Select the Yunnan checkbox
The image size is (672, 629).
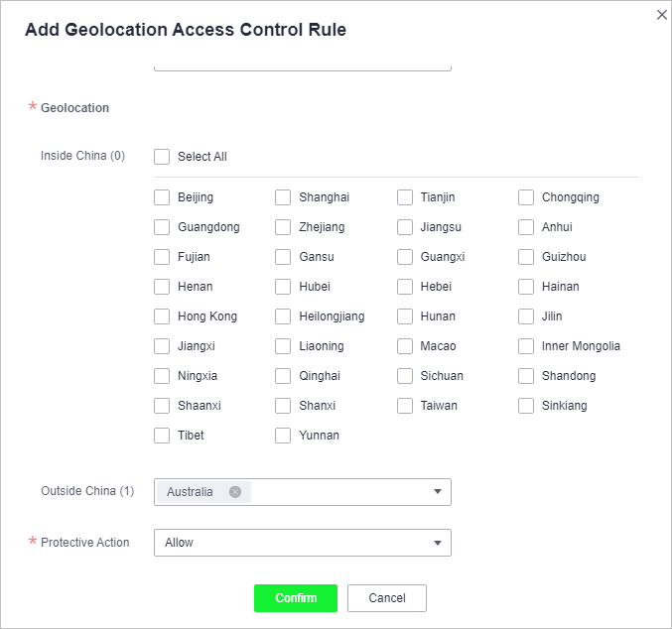(x=283, y=436)
